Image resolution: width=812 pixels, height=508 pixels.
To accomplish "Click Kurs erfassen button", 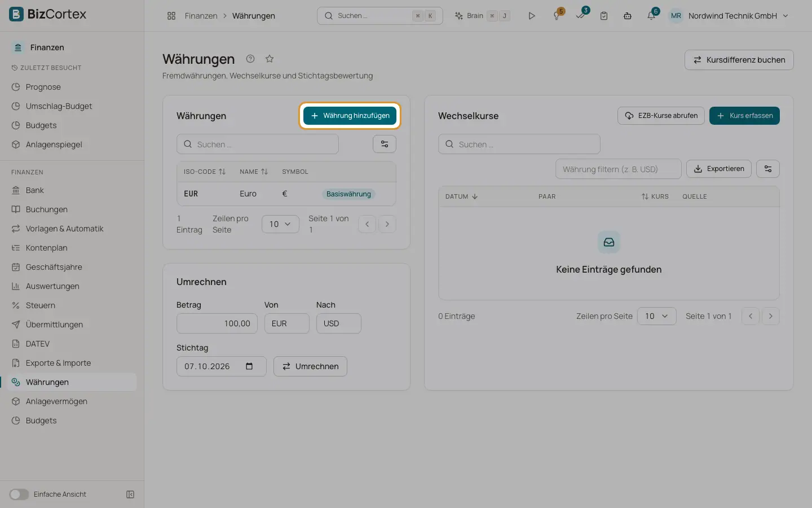I will (x=744, y=116).
